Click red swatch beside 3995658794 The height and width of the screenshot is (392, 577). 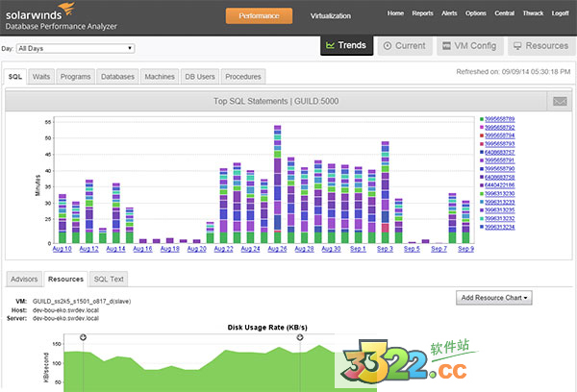click(482, 135)
